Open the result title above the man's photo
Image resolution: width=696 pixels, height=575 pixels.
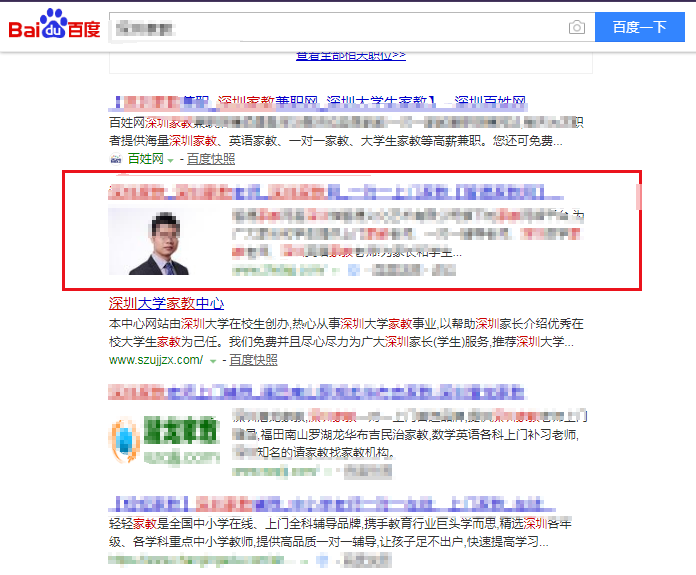330,190
